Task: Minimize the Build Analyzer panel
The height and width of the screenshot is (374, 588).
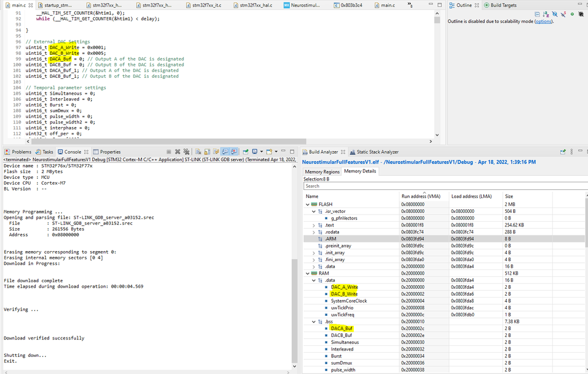Action: click(580, 151)
